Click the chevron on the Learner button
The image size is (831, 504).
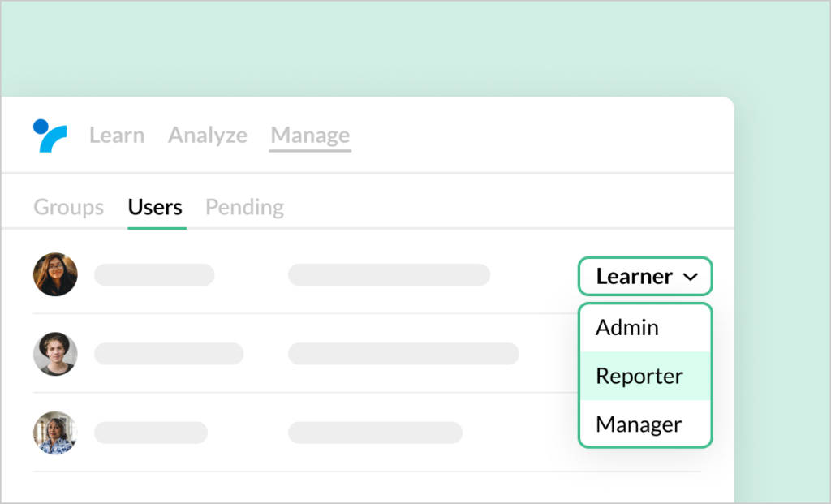click(x=691, y=276)
